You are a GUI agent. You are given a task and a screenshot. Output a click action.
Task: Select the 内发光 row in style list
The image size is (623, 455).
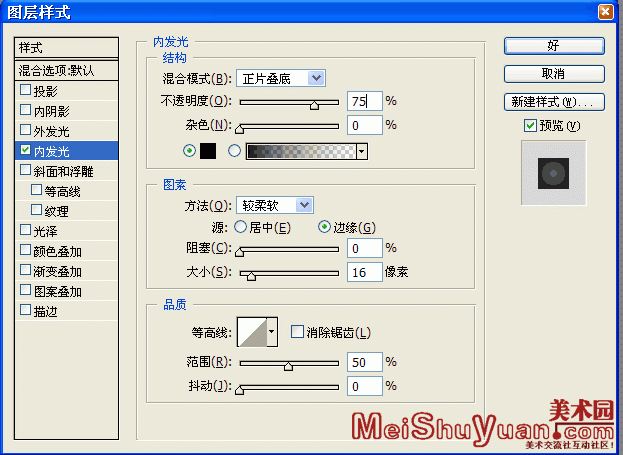tap(66, 151)
